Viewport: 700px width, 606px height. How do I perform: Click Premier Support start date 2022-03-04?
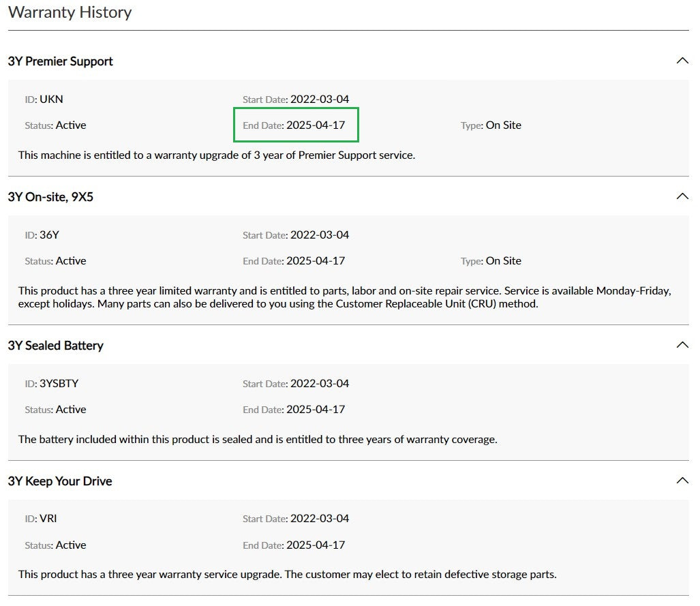pyautogui.click(x=320, y=99)
